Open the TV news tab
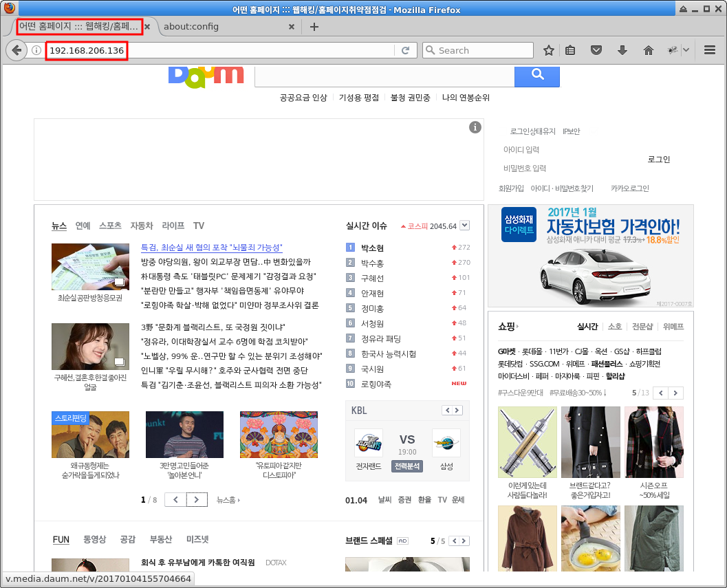The width and height of the screenshot is (727, 588). 199,226
